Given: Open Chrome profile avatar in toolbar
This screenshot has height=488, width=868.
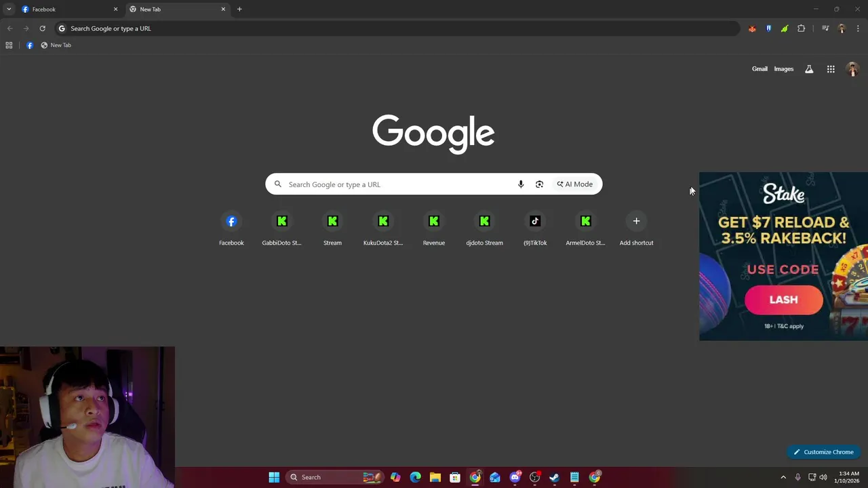Looking at the screenshot, I should pyautogui.click(x=842, y=28).
